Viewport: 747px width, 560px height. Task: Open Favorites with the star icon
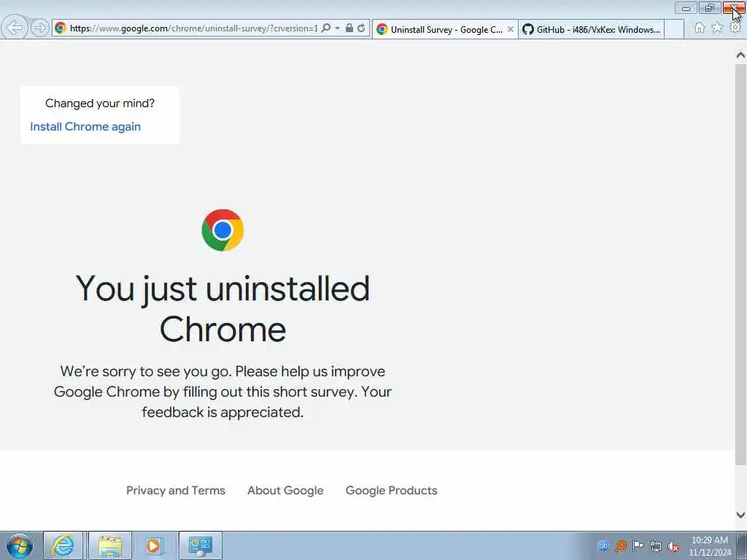[718, 28]
